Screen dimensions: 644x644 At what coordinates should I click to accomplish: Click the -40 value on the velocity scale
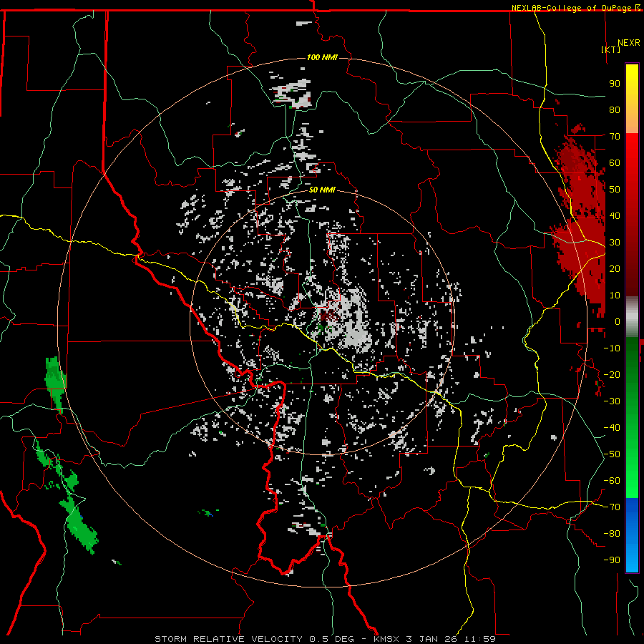pos(612,428)
